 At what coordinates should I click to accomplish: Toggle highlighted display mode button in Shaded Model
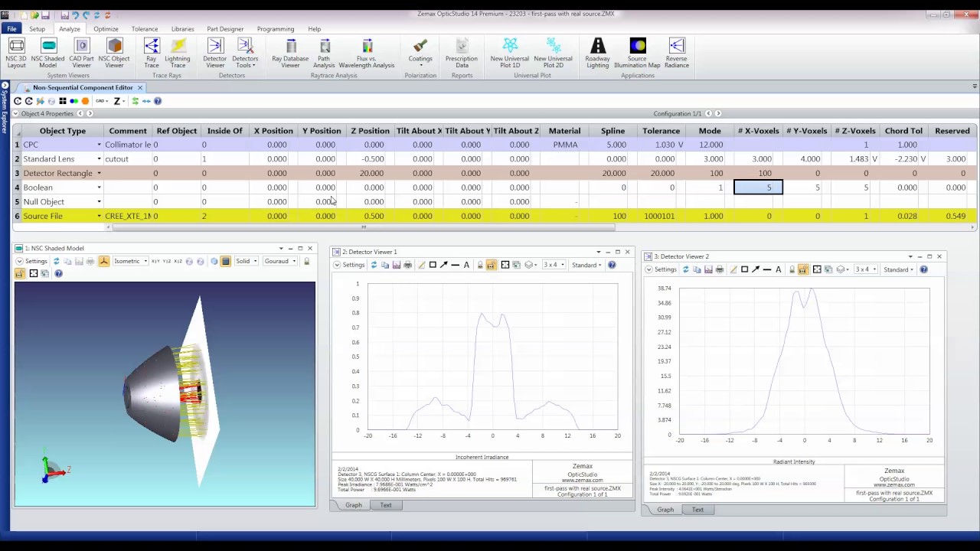pos(225,261)
